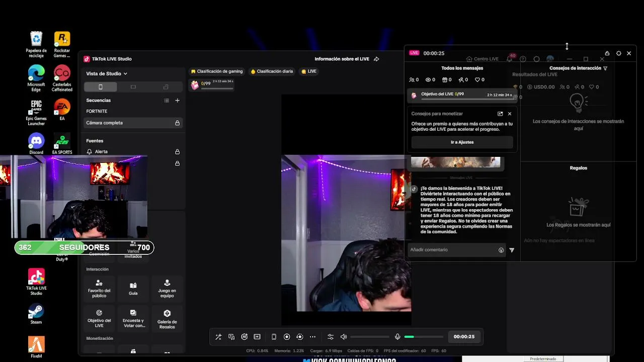Open the Secuencias list view
644x362 pixels.
tap(167, 101)
